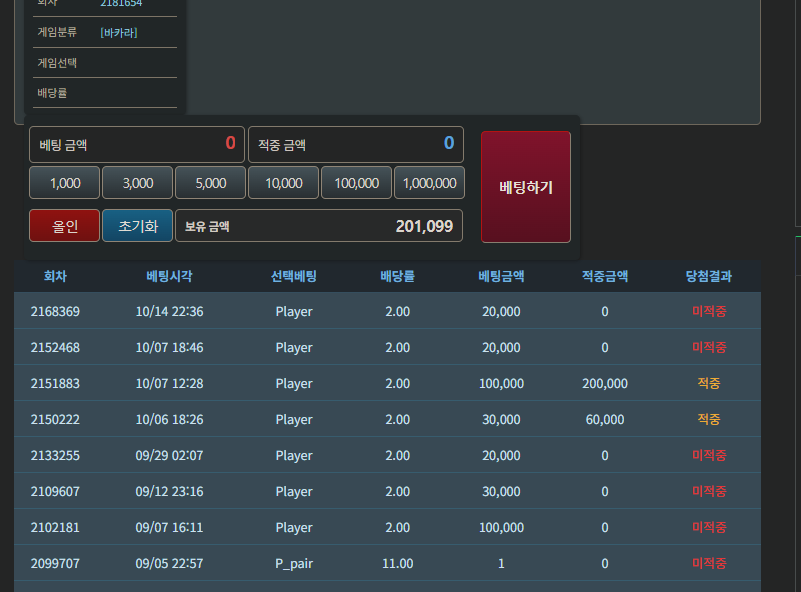
Task: Click the 적중 금액 amount field
Action: (x=356, y=145)
